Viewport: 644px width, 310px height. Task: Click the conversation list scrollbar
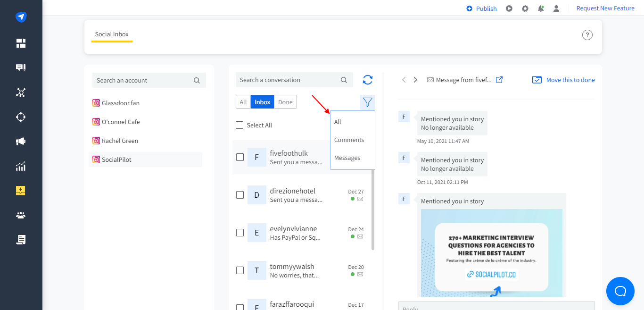[373, 210]
